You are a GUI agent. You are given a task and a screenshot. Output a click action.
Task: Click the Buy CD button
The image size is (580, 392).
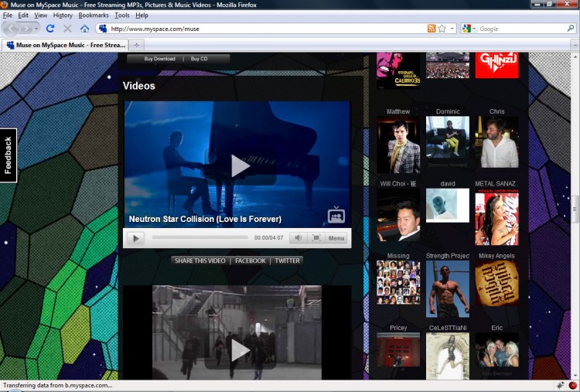[x=199, y=59]
